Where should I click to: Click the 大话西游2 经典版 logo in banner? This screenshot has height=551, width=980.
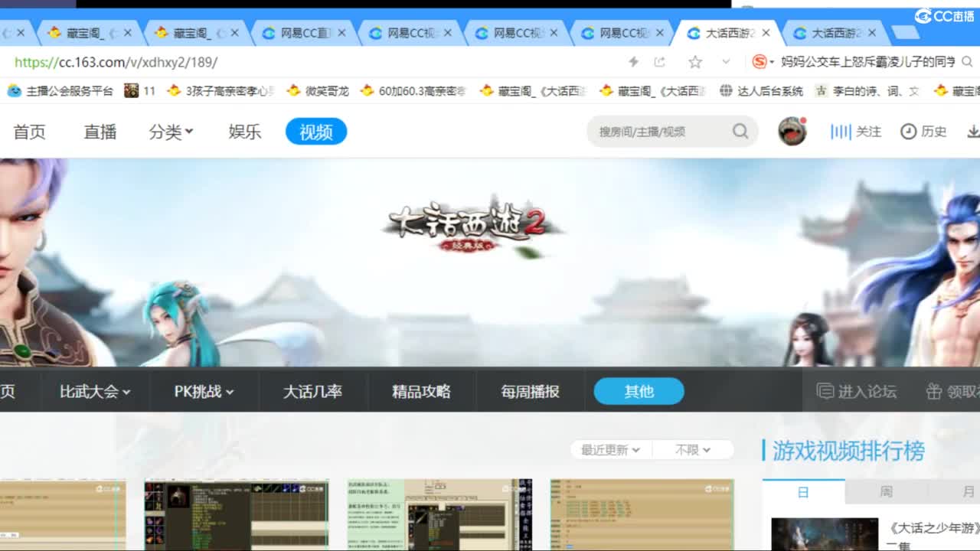click(x=473, y=228)
